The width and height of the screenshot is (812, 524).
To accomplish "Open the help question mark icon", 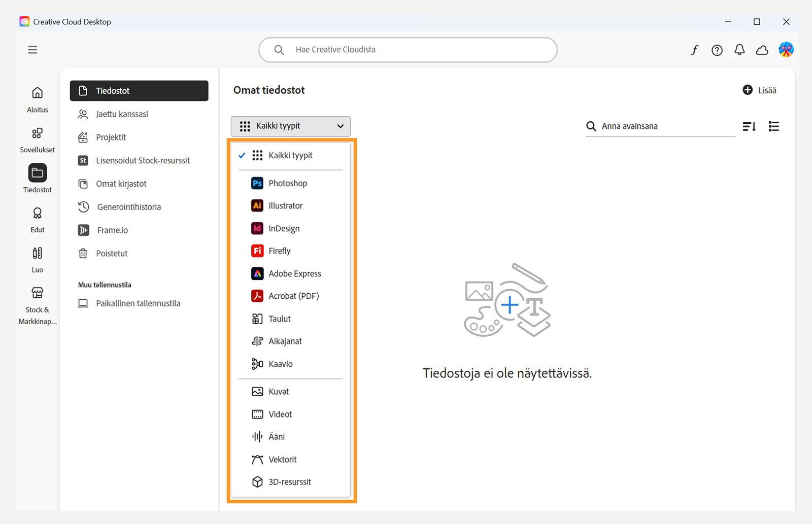I will pos(717,50).
